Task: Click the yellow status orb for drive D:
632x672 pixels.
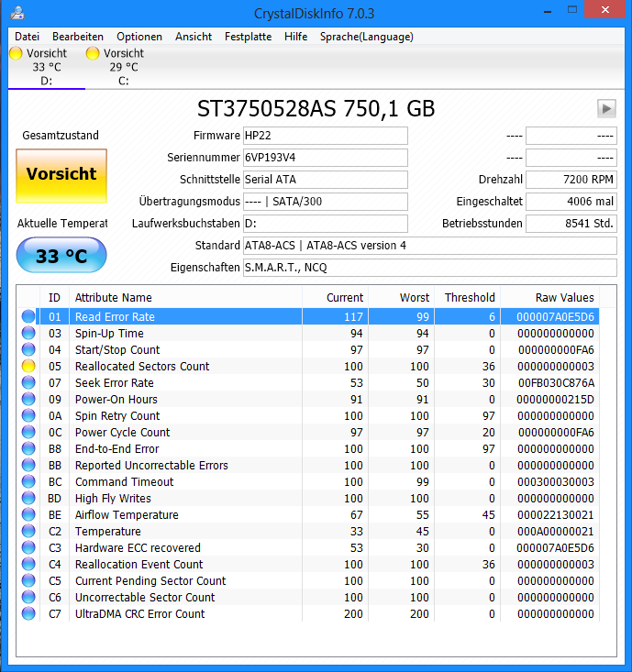Action: pos(16,53)
